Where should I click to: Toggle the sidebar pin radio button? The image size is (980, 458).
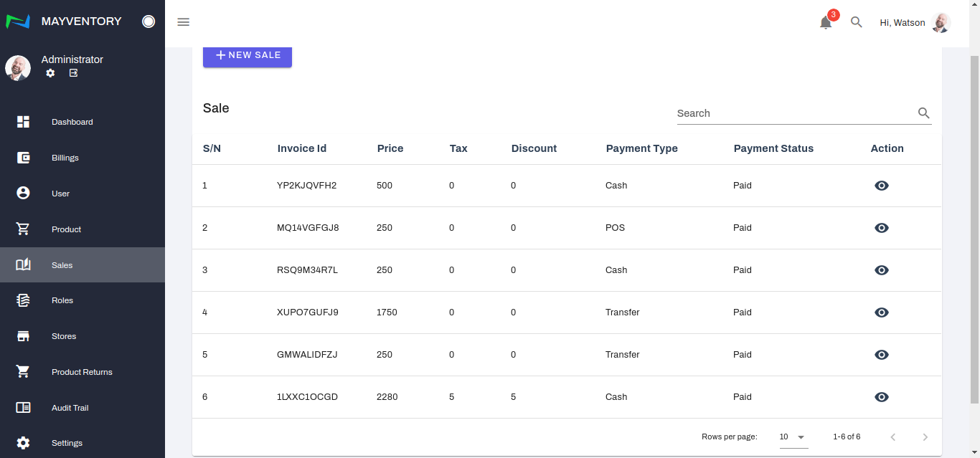pos(149,22)
